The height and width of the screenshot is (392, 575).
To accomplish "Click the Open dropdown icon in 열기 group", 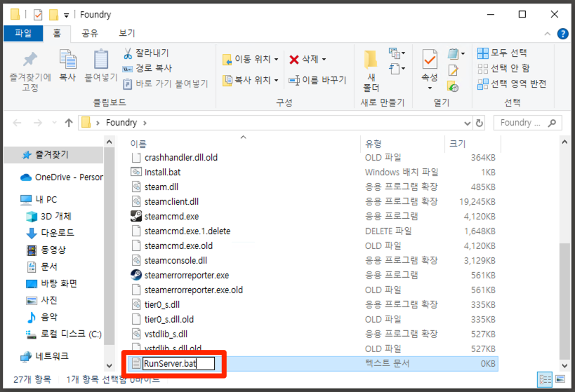I will click(456, 54).
